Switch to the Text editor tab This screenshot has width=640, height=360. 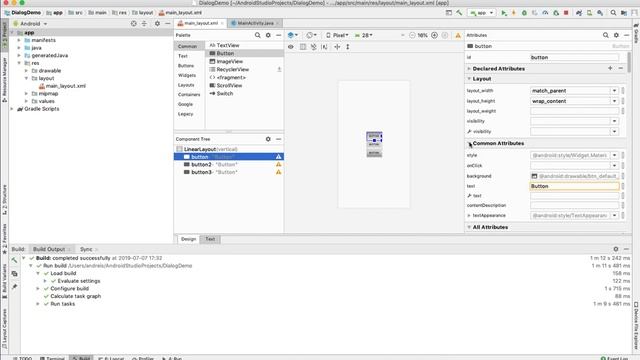click(210, 239)
